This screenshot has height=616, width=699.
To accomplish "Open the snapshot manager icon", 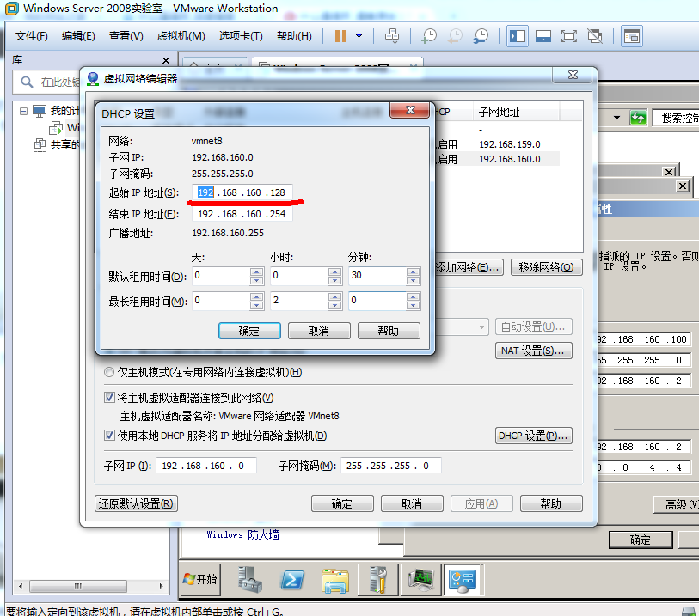I will pos(481,36).
